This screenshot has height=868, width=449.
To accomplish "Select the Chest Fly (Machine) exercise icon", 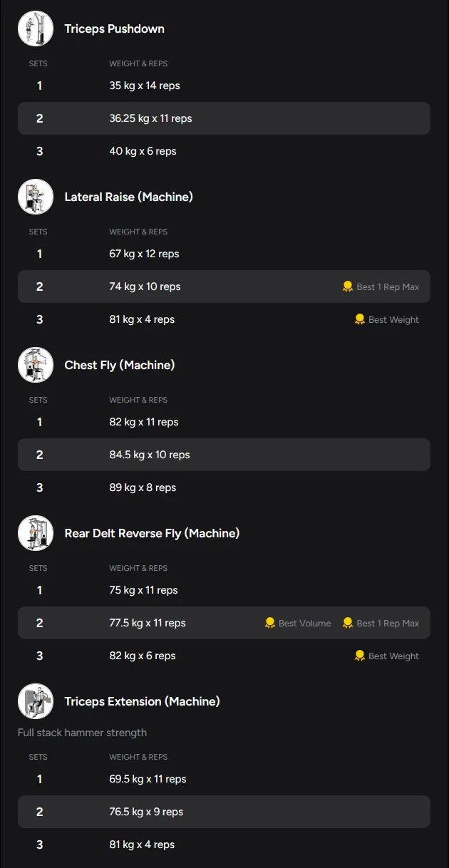I will click(x=36, y=365).
